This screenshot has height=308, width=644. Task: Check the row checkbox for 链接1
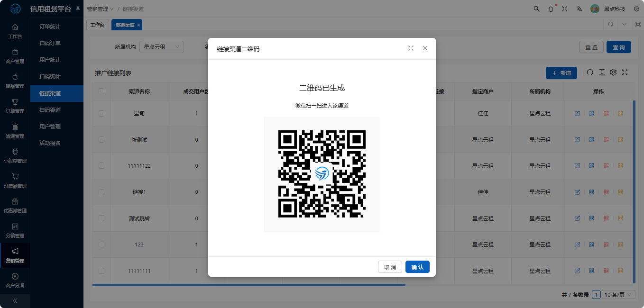click(101, 192)
